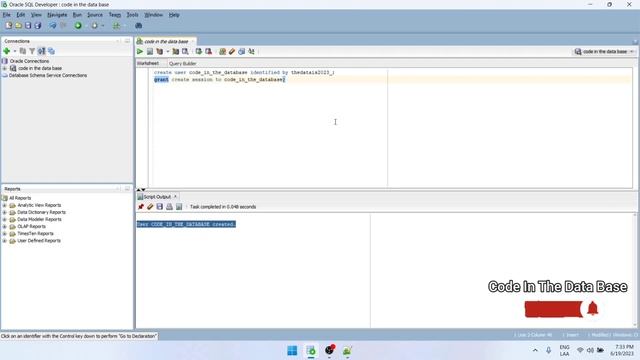Click the eraser Clear icon in Script Output
640x360 pixels.
pyautogui.click(x=150, y=207)
